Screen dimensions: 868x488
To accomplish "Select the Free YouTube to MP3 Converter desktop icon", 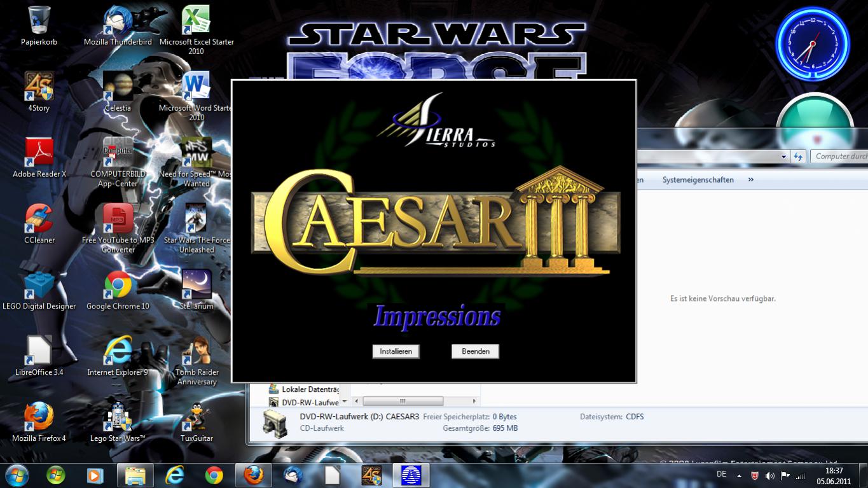I will click(x=118, y=228).
